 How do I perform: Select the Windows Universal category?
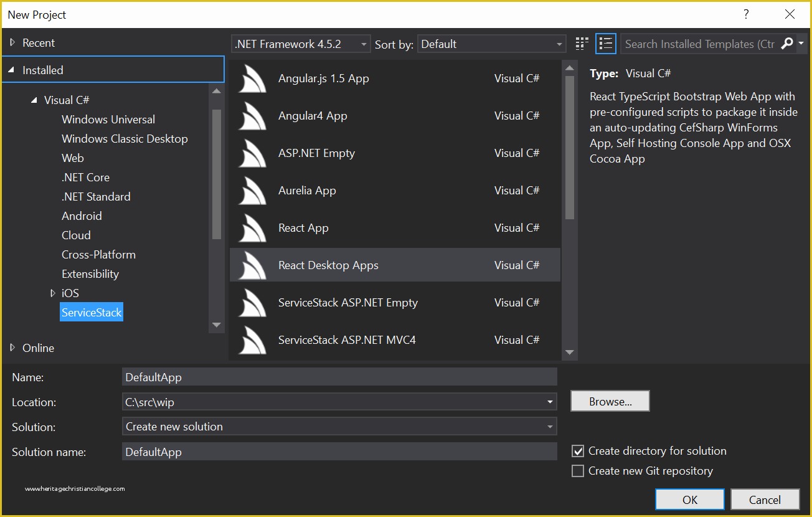tap(108, 119)
